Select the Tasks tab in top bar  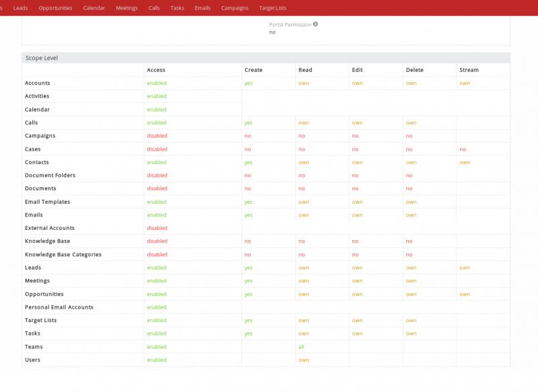[177, 8]
